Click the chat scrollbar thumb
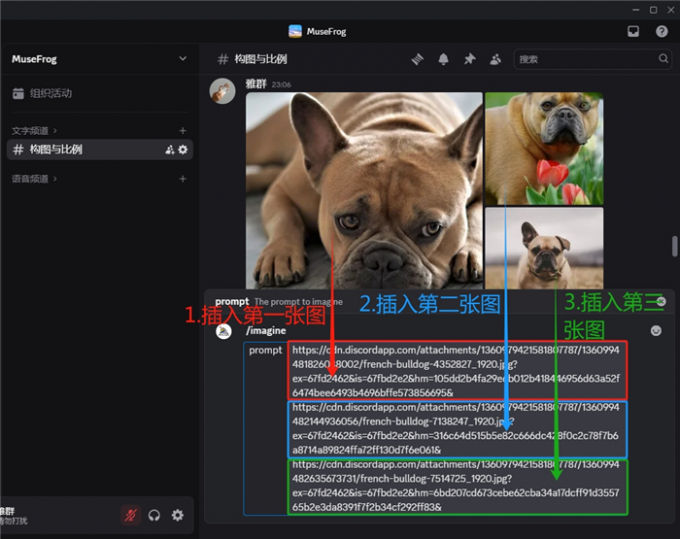Image resolution: width=680 pixels, height=539 pixels. (674, 246)
